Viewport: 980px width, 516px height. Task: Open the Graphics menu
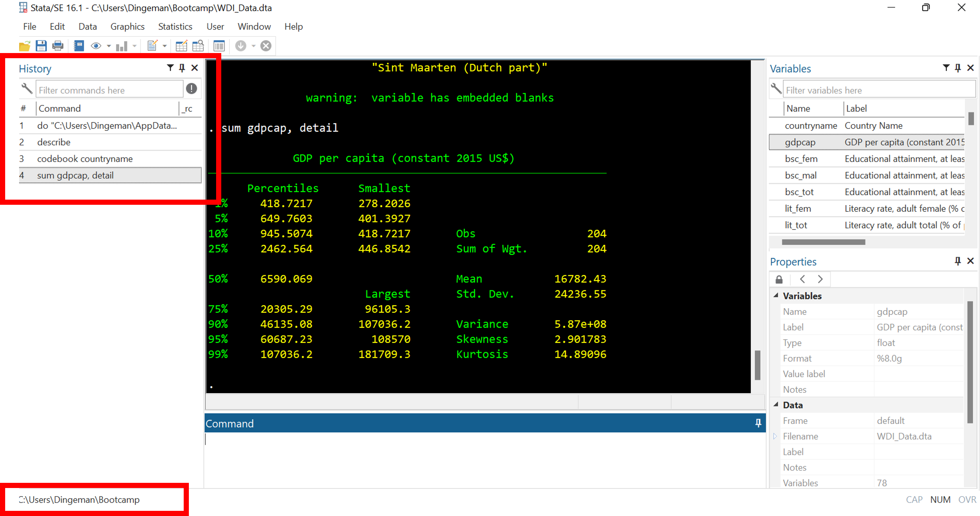[x=127, y=27]
